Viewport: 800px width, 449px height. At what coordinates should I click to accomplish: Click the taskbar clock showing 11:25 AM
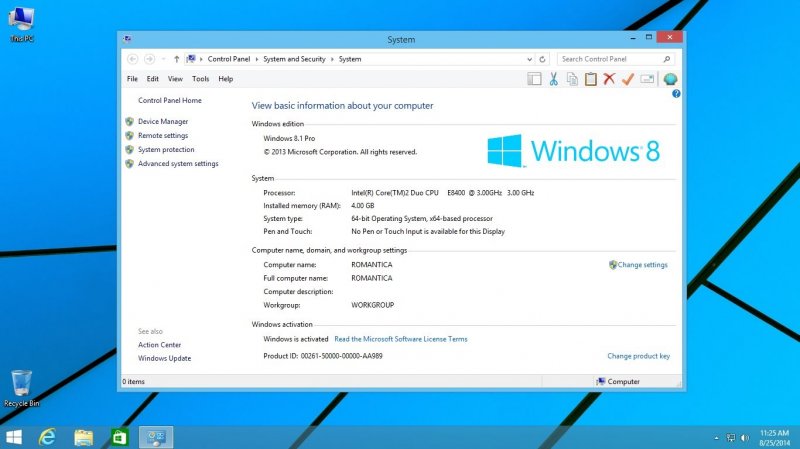[774, 438]
